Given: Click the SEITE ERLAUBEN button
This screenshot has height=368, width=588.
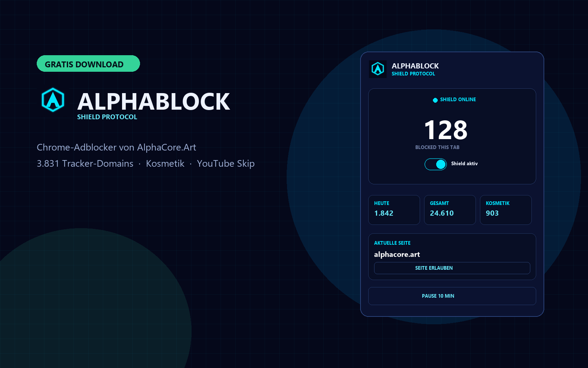Looking at the screenshot, I should (452, 268).
